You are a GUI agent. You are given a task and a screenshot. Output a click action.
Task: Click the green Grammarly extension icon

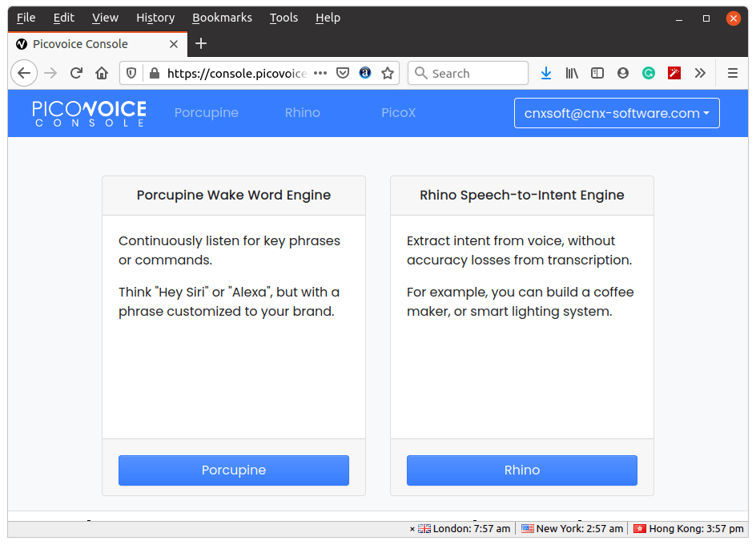pos(649,74)
